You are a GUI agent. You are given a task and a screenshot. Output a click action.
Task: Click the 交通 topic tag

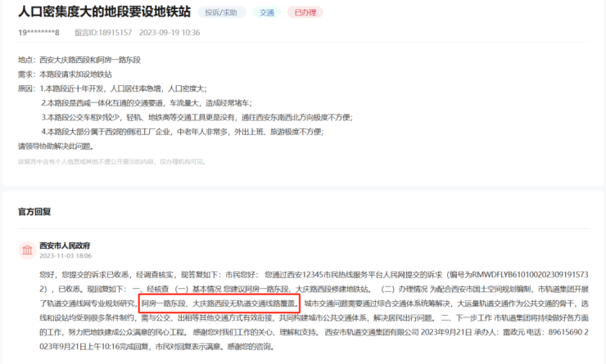267,13
